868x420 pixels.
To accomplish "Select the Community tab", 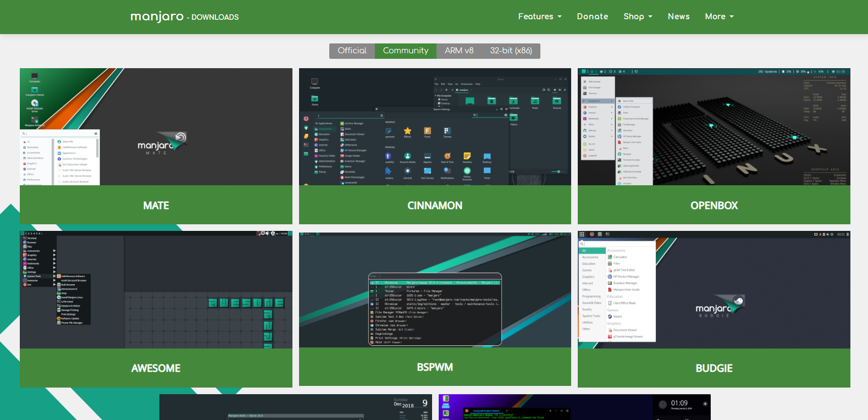I will (406, 51).
